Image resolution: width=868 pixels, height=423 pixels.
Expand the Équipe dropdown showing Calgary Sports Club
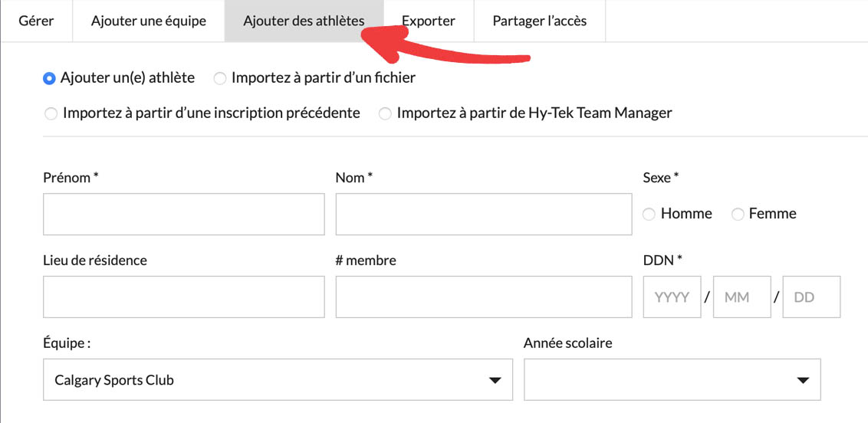tap(278, 379)
